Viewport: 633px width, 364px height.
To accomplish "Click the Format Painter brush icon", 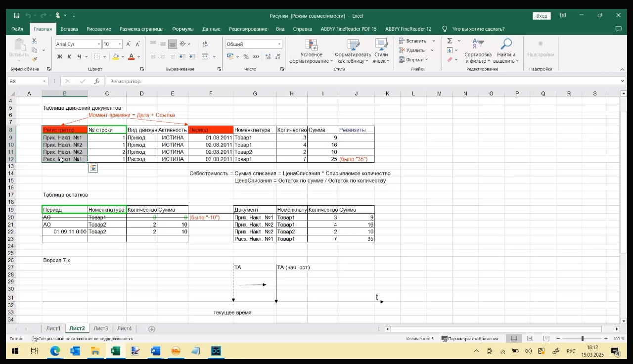I will (34, 59).
